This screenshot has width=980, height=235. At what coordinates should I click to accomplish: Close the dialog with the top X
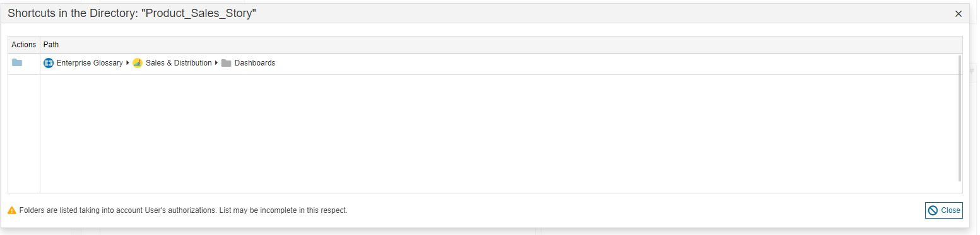(958, 13)
